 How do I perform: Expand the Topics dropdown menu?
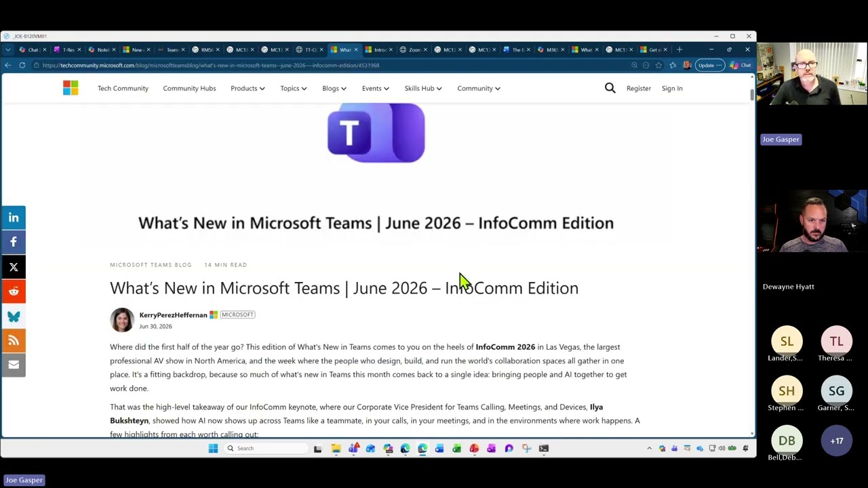[x=294, y=88]
